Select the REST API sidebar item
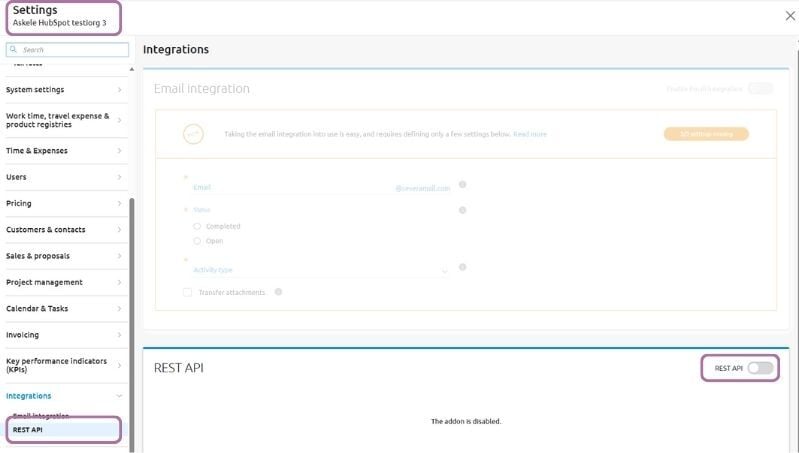Image resolution: width=799 pixels, height=453 pixels. [x=64, y=430]
